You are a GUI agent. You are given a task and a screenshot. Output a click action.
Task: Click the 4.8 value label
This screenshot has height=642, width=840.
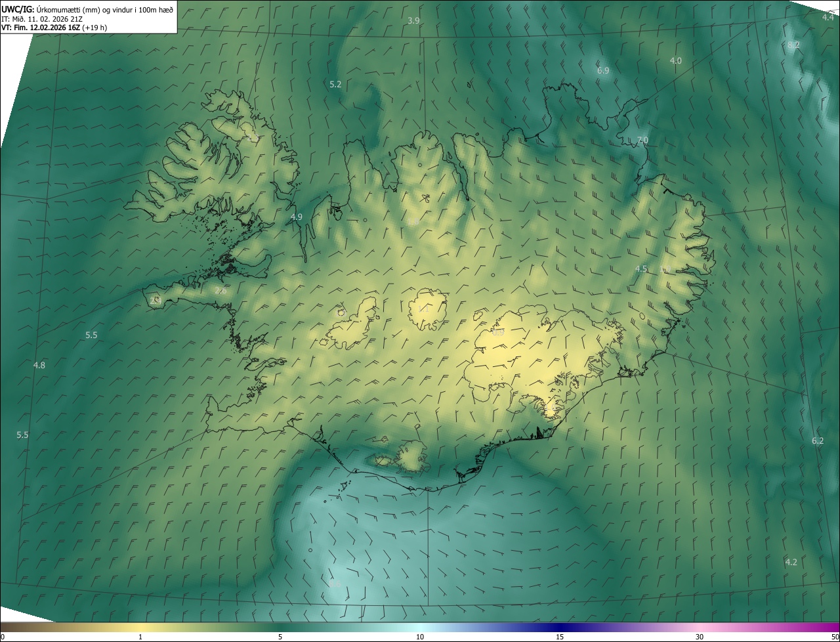[39, 365]
